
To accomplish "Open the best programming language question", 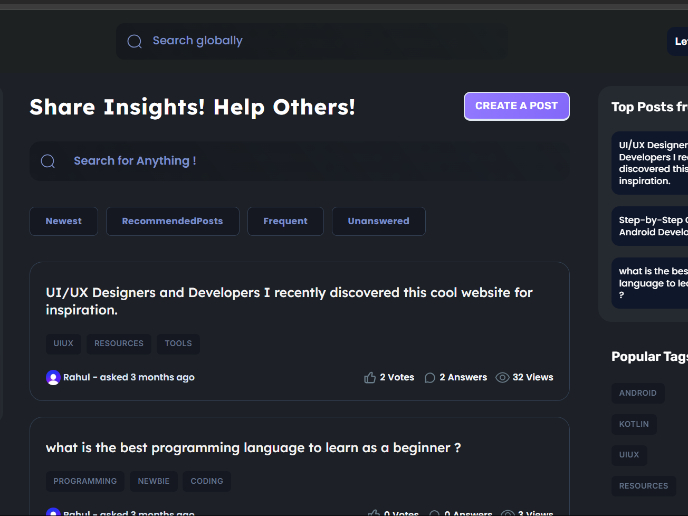I will 253,448.
